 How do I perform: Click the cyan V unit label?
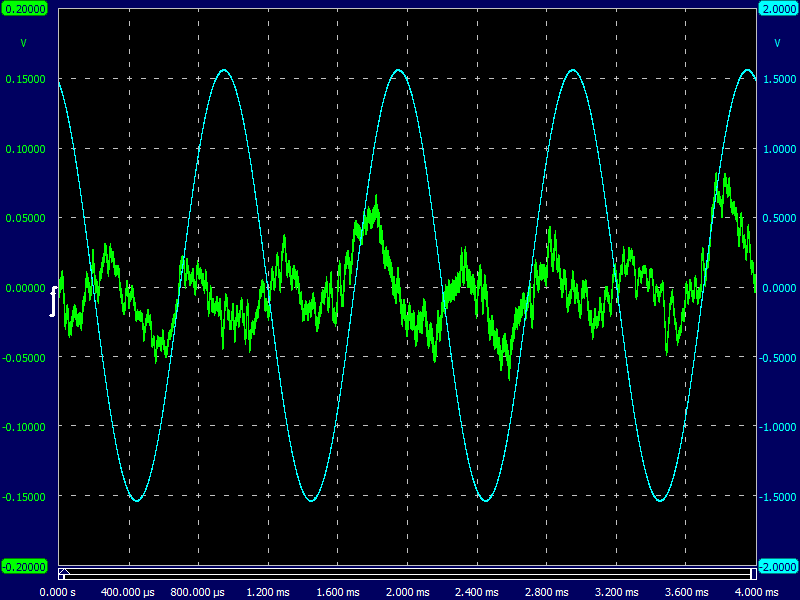point(777,43)
